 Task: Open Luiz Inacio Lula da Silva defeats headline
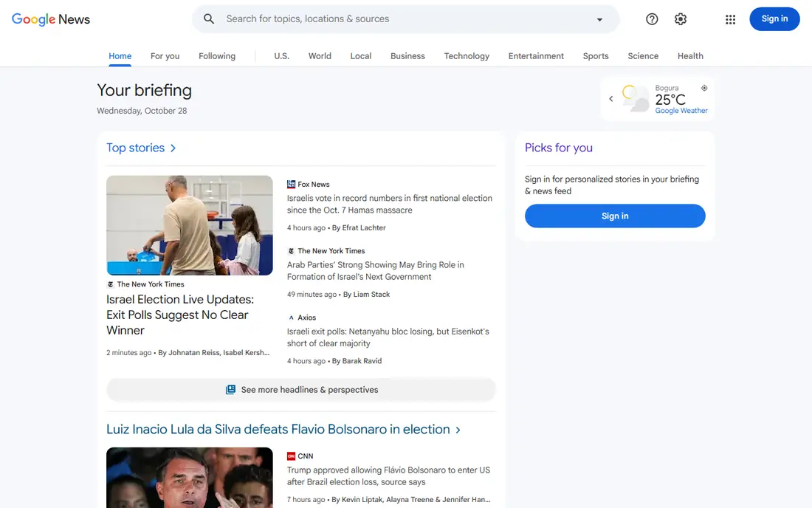[x=278, y=429]
